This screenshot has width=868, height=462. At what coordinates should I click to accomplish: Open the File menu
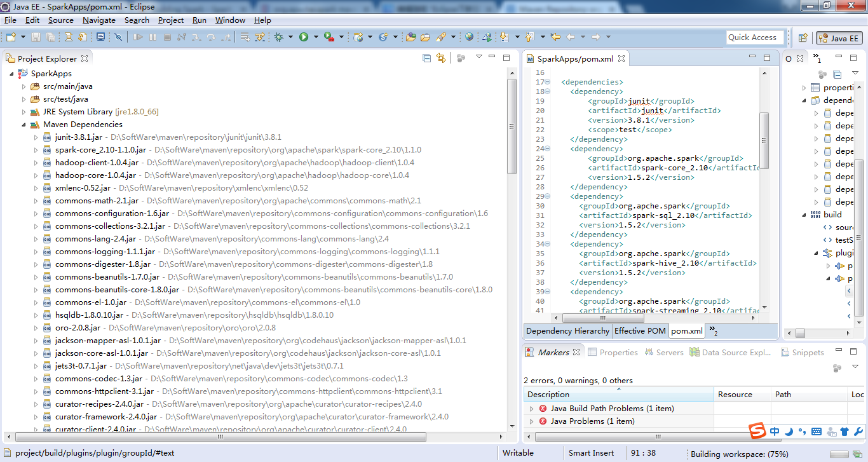point(10,20)
